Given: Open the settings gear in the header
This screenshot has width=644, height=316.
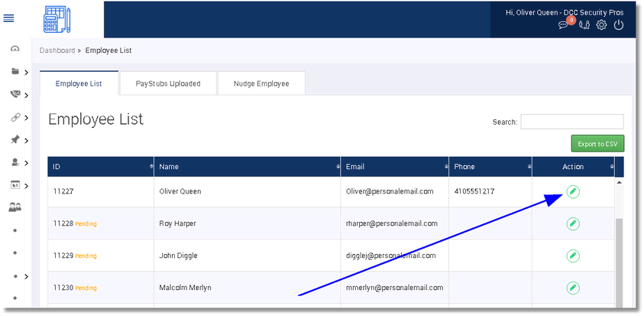Looking at the screenshot, I should point(601,25).
